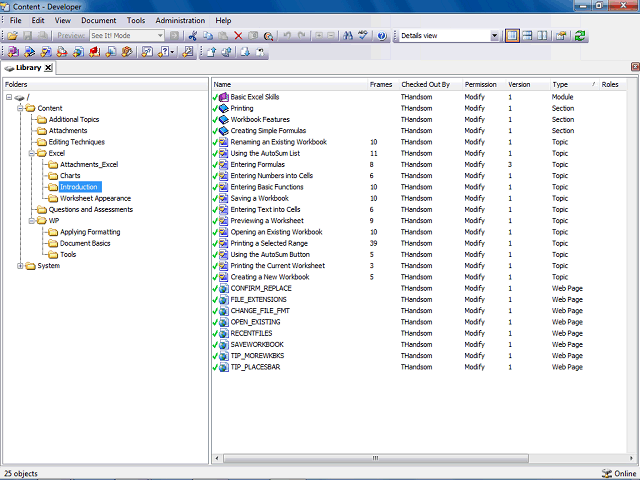Viewport: 640px width, 480px height.
Task: Close the Library tab
Action: (48, 68)
